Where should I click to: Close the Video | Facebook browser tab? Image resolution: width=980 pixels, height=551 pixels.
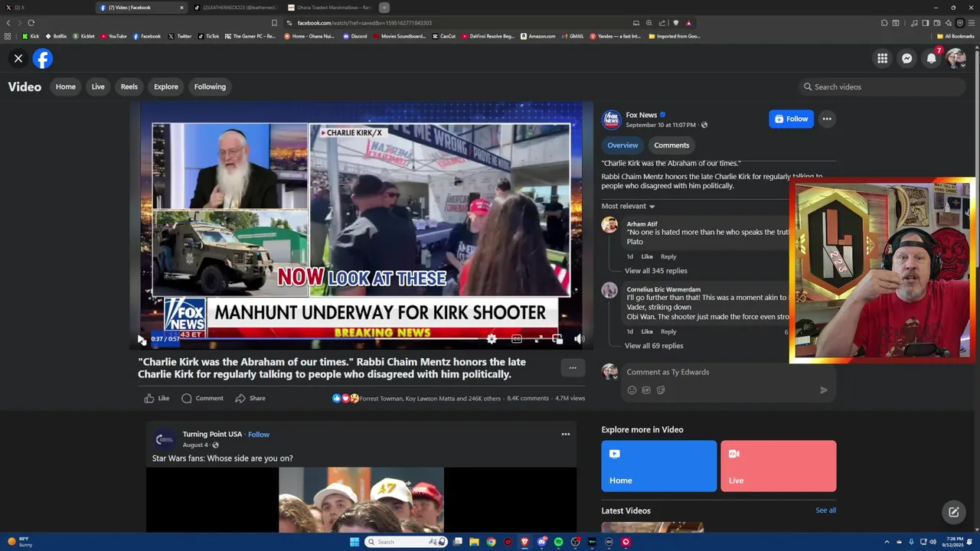click(181, 8)
